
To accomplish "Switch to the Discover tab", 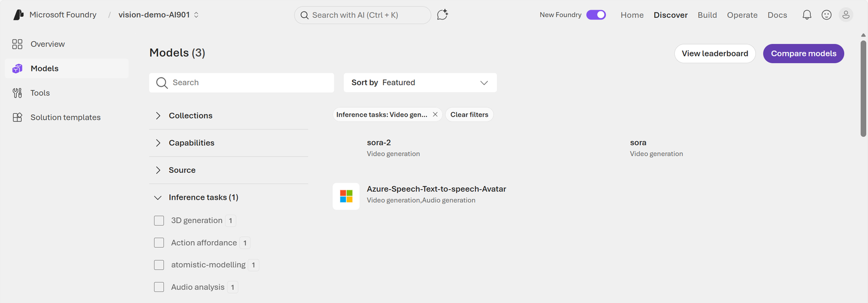I will point(671,15).
